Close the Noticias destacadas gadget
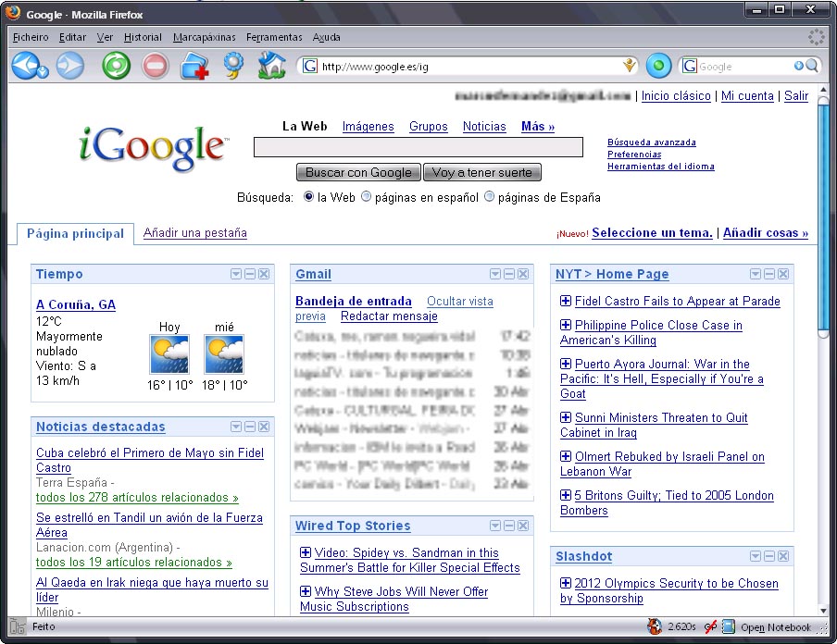 point(264,427)
